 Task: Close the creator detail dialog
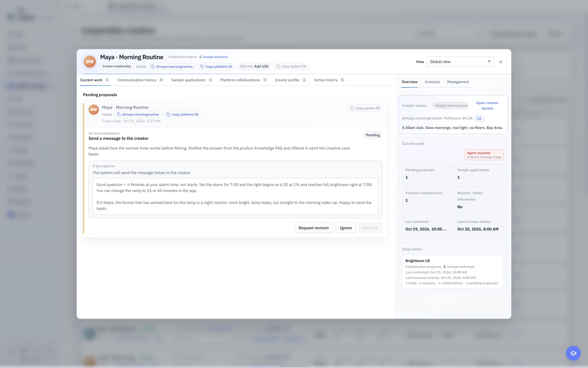[500, 62]
